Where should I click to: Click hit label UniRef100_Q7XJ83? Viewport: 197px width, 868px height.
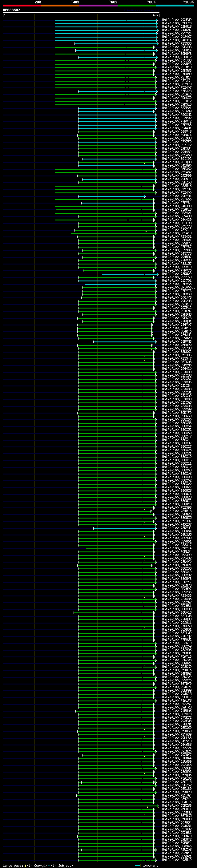point(177,61)
